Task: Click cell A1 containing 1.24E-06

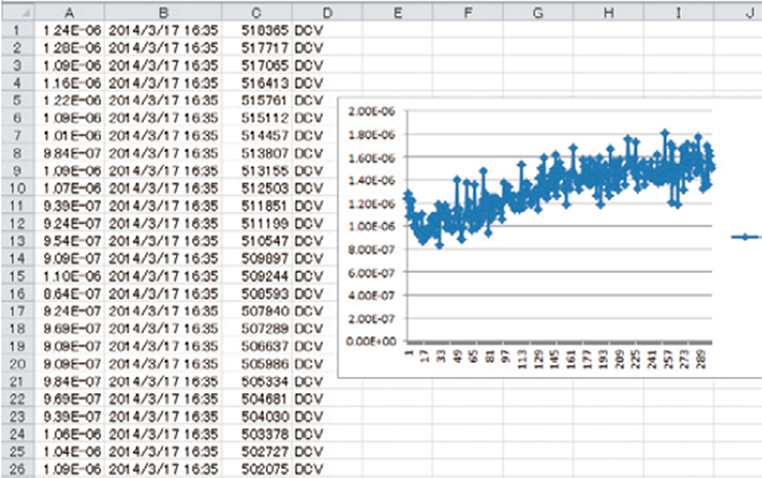Action: 69,30
